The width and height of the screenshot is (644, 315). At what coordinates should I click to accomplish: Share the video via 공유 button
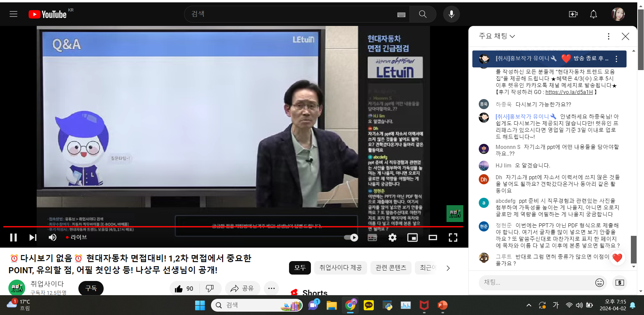(242, 288)
